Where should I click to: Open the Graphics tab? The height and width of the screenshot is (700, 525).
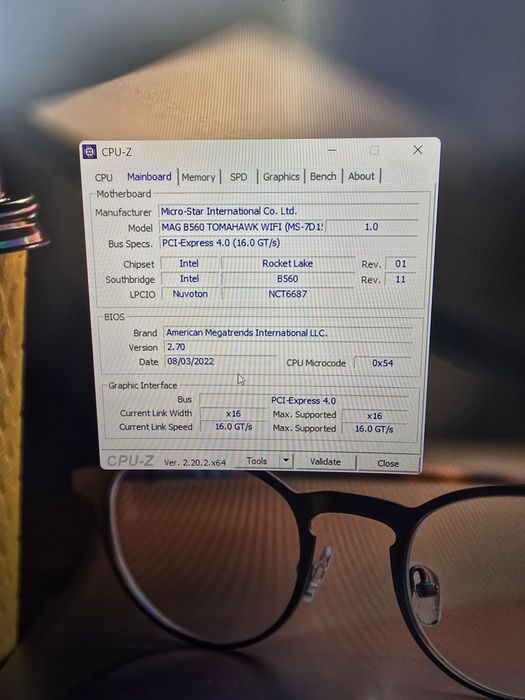pos(281,176)
